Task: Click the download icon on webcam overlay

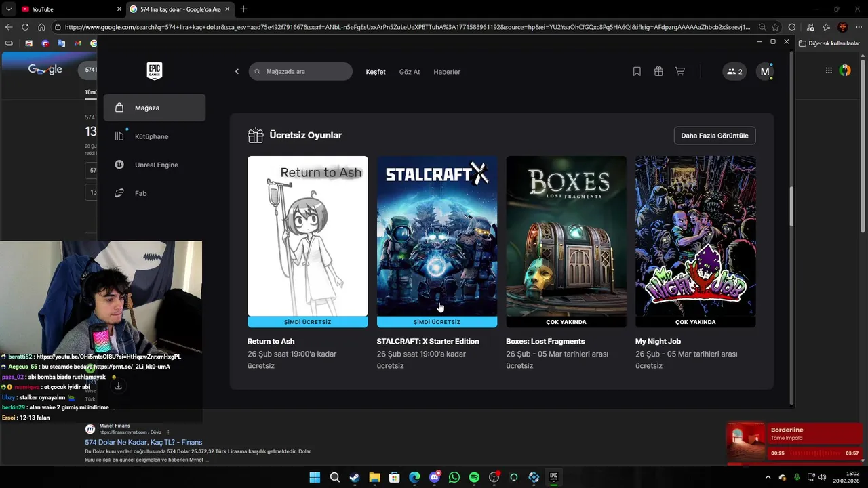Action: pyautogui.click(x=118, y=386)
